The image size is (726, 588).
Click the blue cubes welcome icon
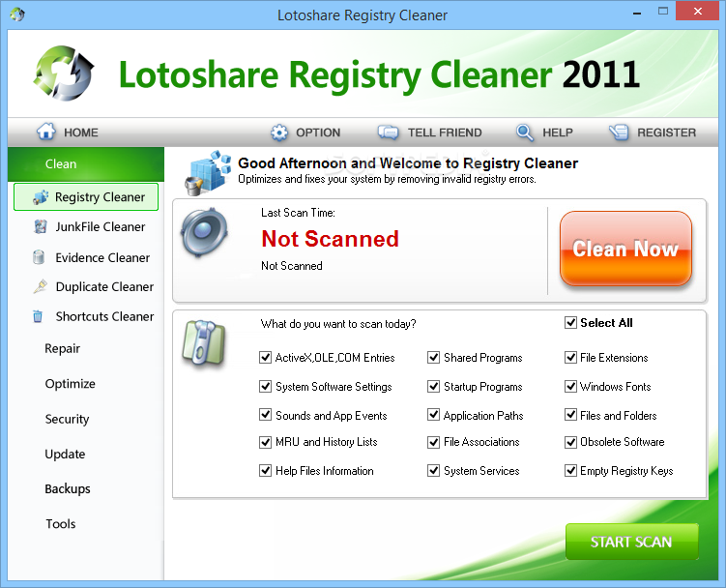[x=208, y=172]
